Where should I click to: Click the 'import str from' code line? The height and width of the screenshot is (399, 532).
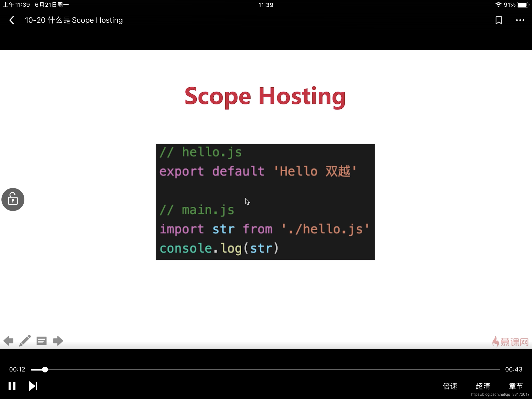(264, 229)
